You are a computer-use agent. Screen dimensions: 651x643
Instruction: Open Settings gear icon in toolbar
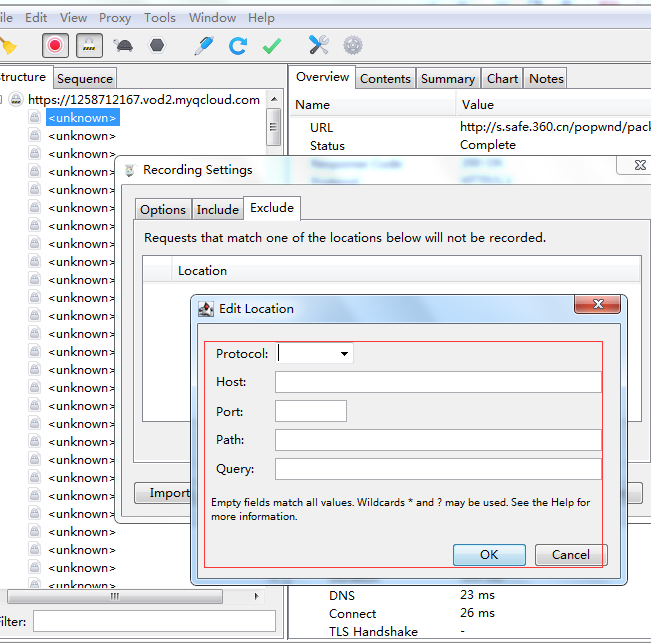(x=353, y=45)
